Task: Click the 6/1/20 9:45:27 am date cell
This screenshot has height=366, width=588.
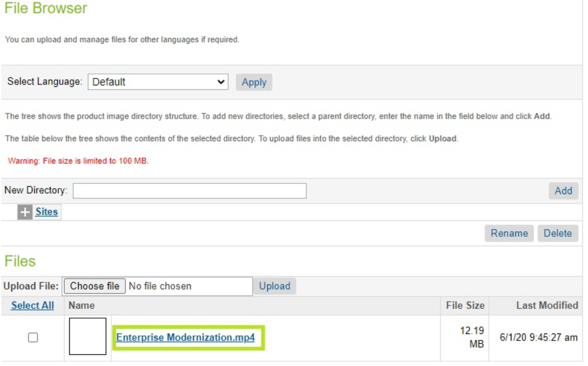Action: 538,337
